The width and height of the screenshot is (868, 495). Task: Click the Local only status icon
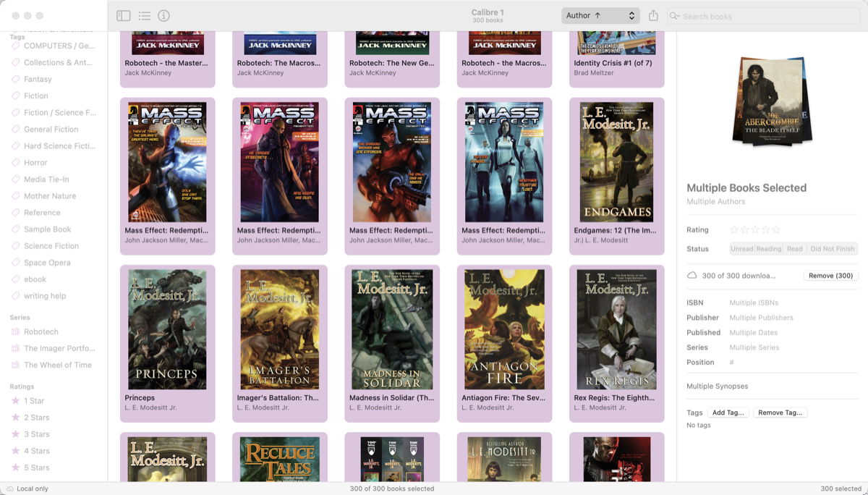(x=10, y=488)
